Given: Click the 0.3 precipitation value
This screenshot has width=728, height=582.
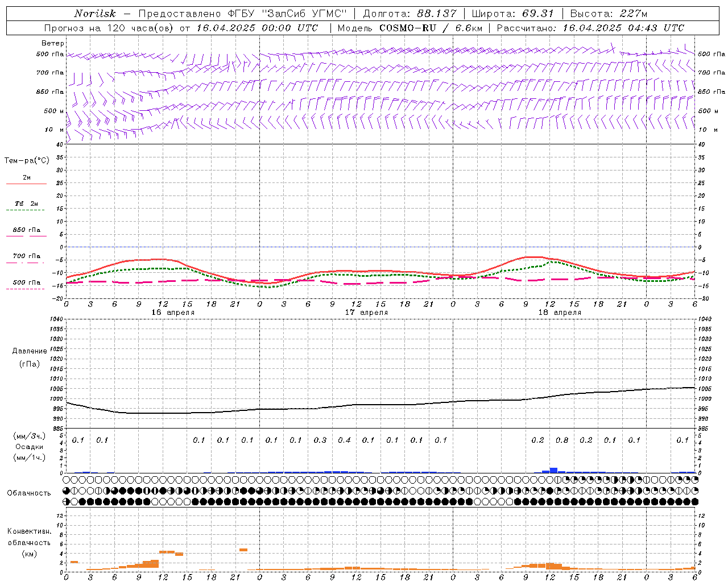Looking at the screenshot, I should 320,440.
